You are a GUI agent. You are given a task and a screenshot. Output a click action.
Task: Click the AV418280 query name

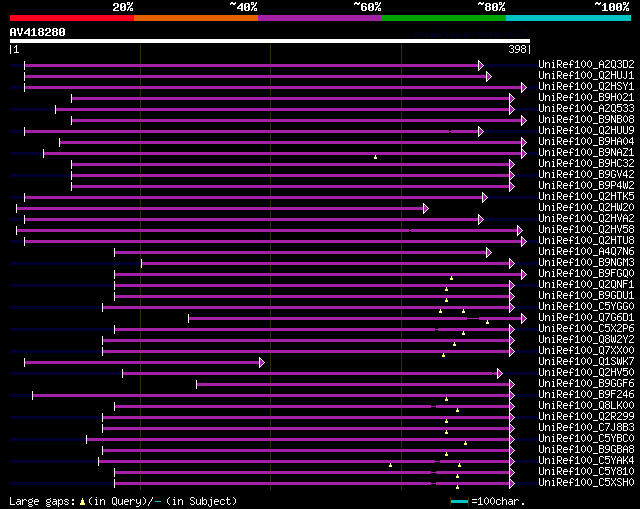[38, 32]
